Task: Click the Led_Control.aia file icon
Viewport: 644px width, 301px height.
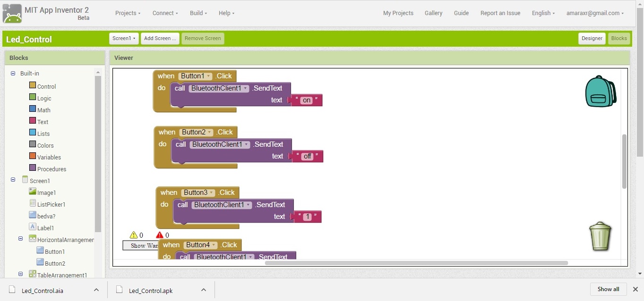Action: click(12, 290)
